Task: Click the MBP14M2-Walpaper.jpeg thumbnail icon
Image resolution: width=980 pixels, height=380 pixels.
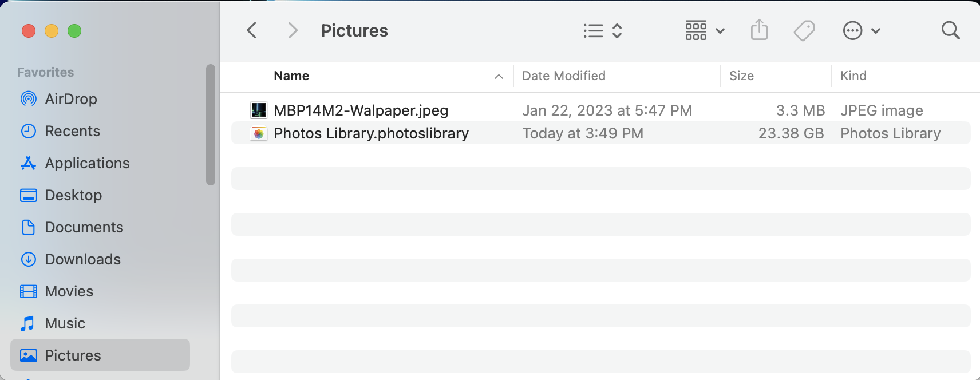Action: (x=259, y=110)
